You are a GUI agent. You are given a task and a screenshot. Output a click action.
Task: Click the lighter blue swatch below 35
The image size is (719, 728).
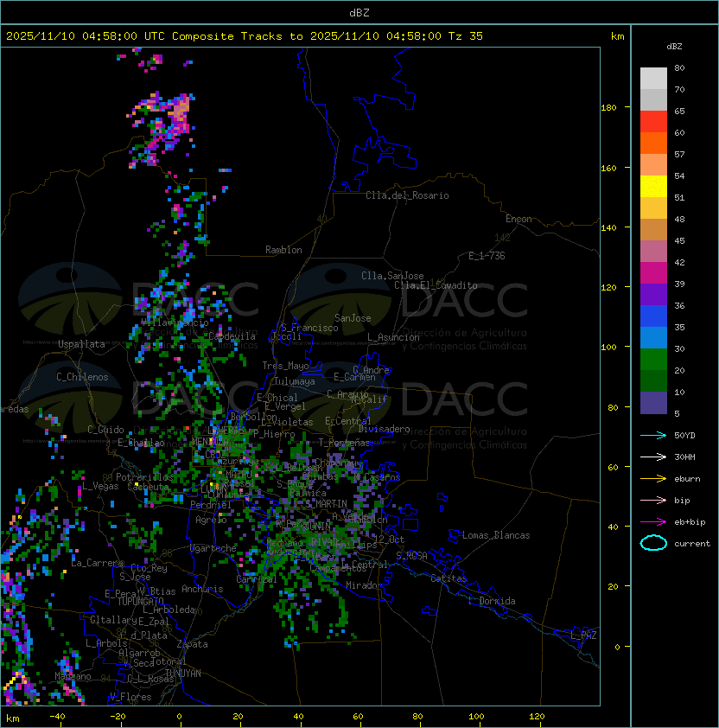click(653, 337)
